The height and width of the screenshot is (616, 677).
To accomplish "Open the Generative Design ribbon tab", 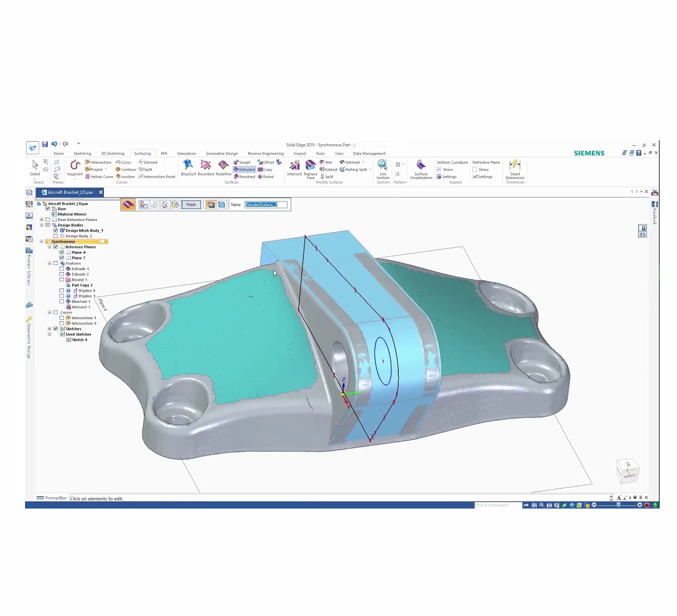I will click(222, 153).
